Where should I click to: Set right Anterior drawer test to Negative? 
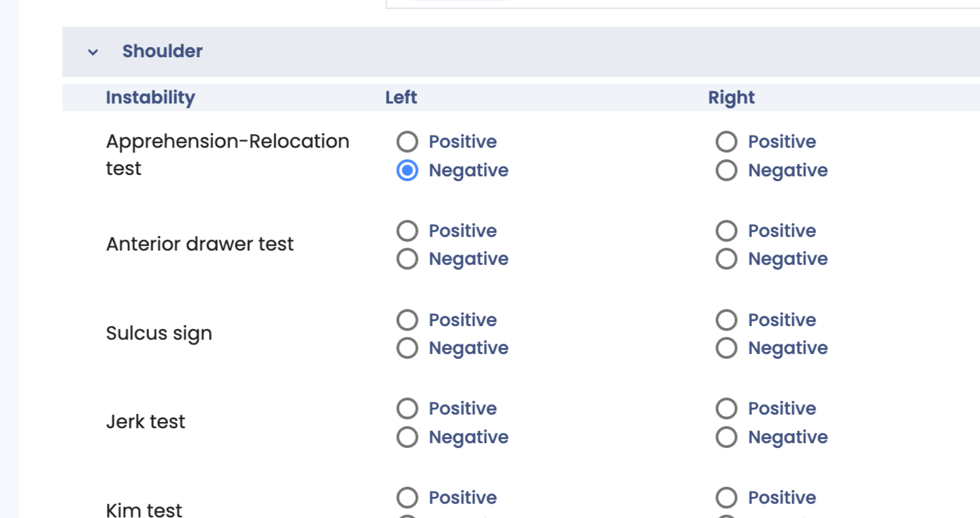(x=726, y=259)
